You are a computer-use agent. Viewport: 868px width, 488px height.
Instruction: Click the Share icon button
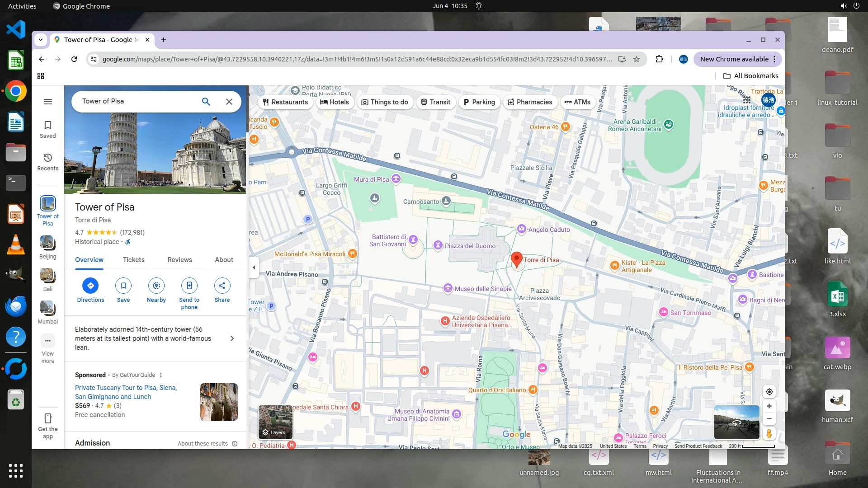coord(222,286)
